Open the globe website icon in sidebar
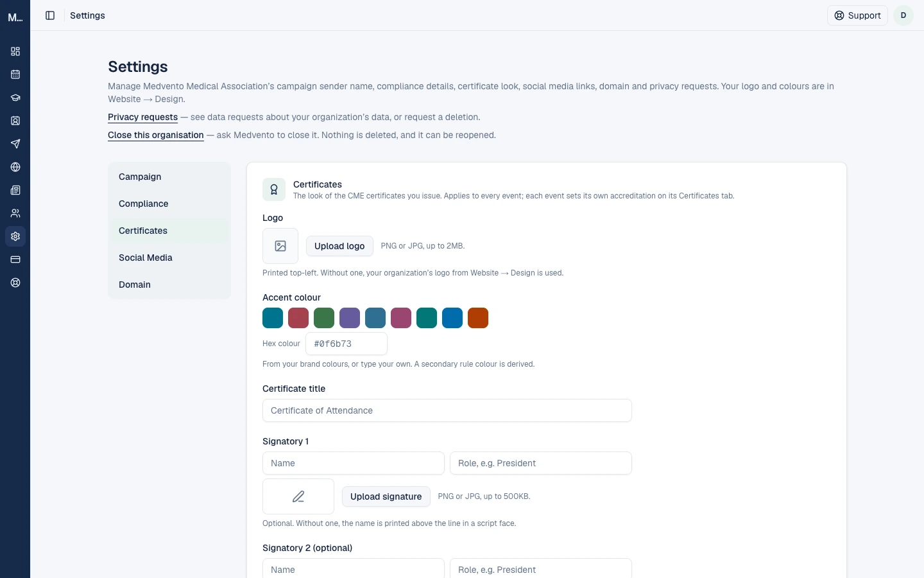Viewport: 924px width, 578px height. click(15, 167)
